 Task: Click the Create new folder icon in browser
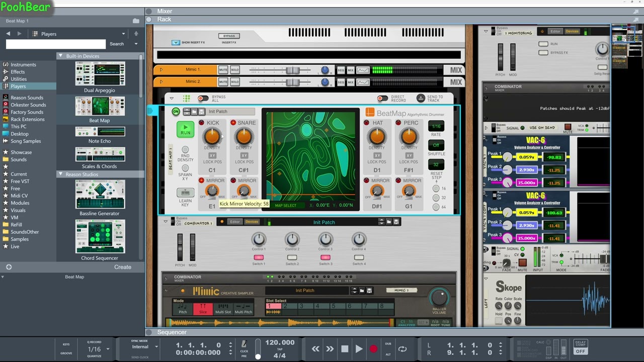136,21
